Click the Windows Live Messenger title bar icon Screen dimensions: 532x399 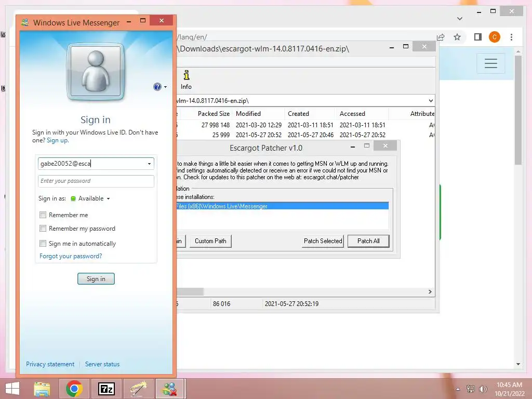25,22
